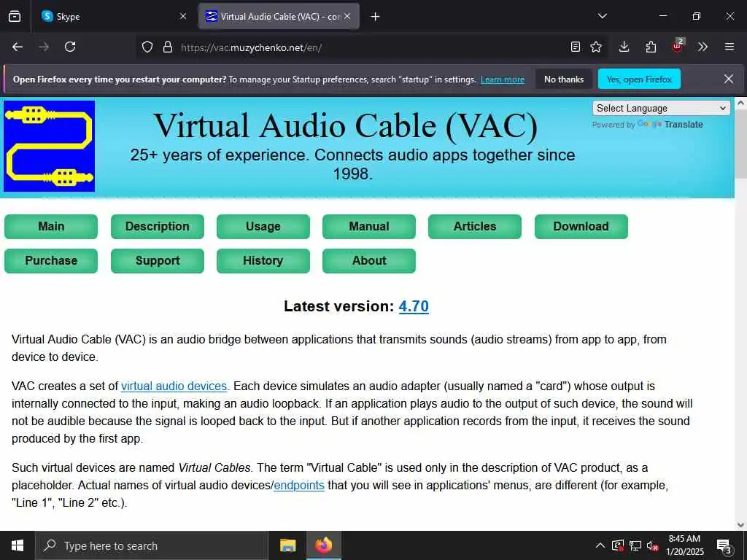
Task: Click scrollbar up arrow
Action: click(x=740, y=102)
